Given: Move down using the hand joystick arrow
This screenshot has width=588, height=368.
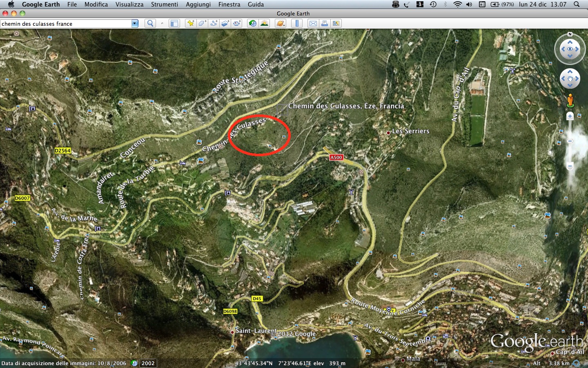Looking at the screenshot, I should coord(570,85).
